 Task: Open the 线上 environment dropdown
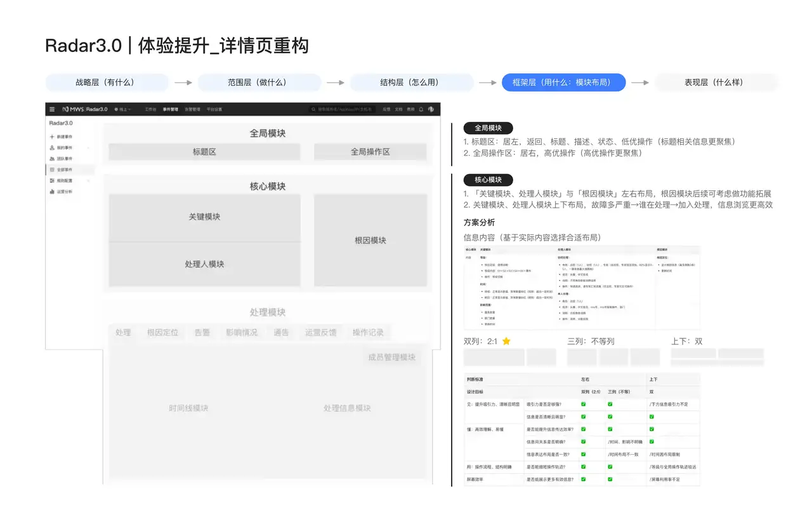(x=122, y=109)
